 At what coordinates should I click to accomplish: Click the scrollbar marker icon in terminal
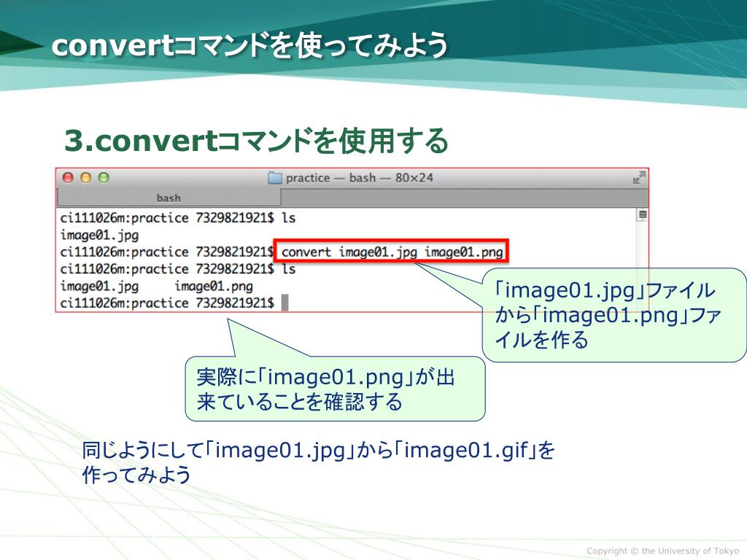642,215
